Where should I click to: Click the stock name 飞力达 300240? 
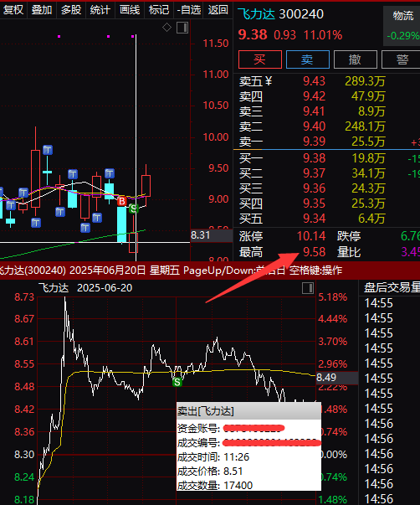coord(280,14)
